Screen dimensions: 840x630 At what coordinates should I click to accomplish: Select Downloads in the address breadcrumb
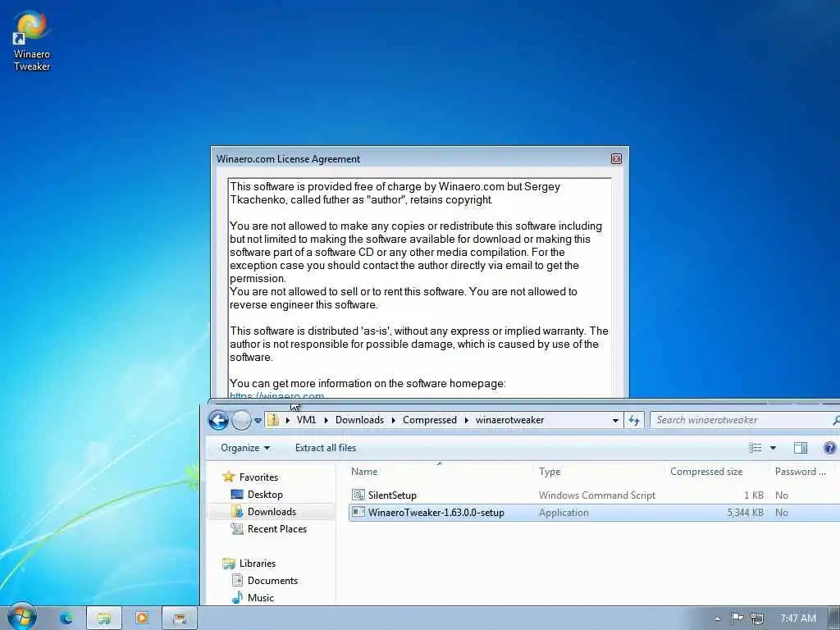tap(359, 420)
